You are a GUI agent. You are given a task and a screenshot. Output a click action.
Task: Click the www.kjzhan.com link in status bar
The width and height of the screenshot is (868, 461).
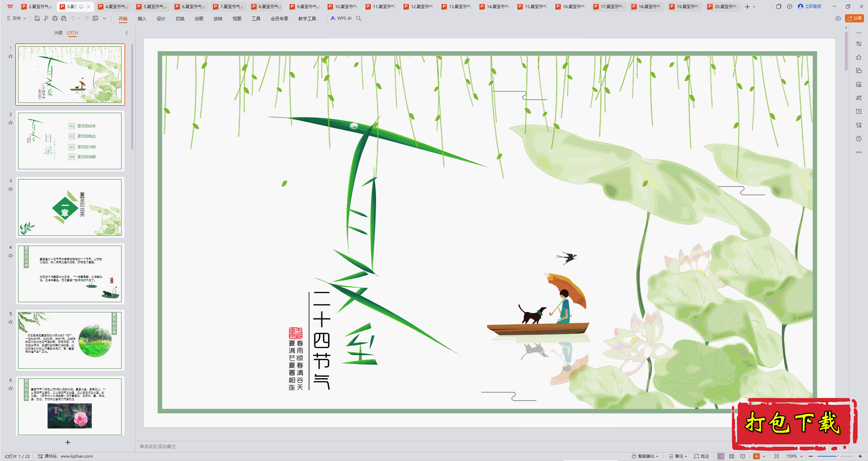point(77,456)
